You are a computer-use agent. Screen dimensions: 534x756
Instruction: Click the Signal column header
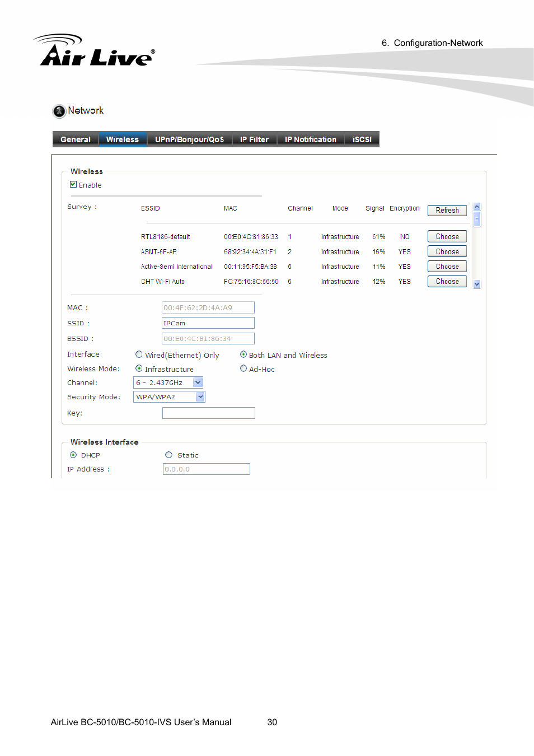(375, 208)
